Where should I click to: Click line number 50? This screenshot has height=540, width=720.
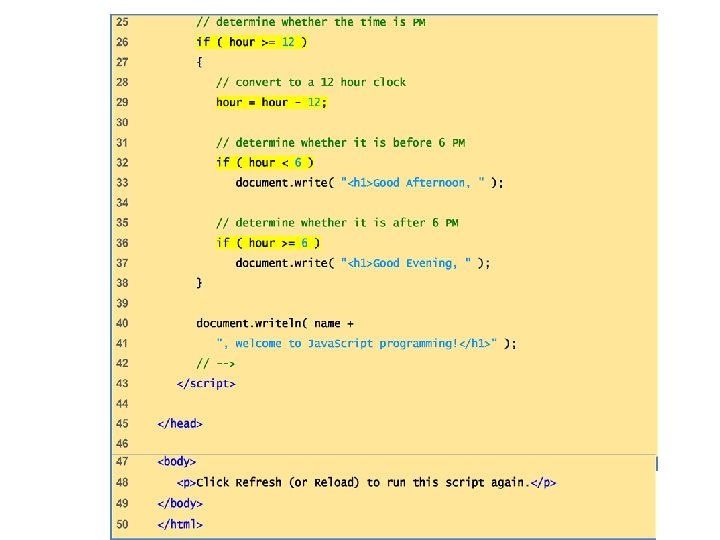pyautogui.click(x=122, y=524)
